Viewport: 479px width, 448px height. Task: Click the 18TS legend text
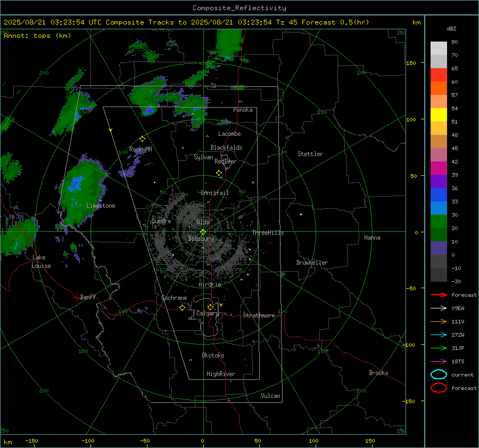click(458, 362)
